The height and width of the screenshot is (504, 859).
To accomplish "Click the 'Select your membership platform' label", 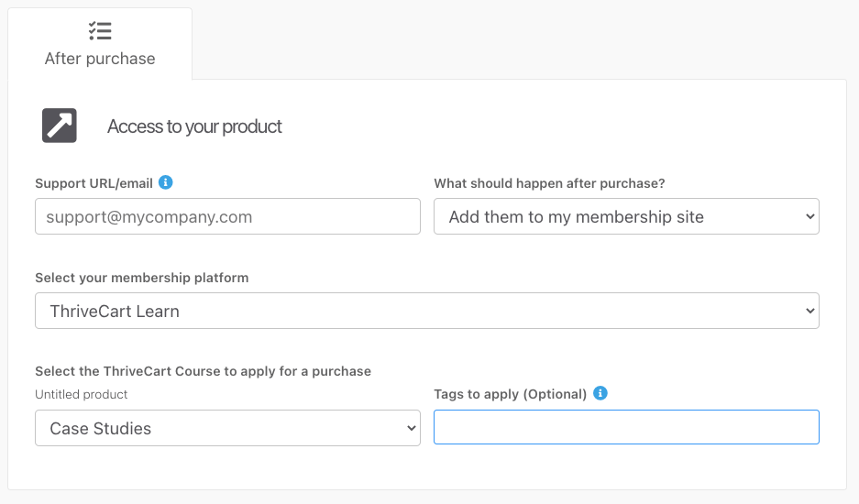I will tap(142, 278).
